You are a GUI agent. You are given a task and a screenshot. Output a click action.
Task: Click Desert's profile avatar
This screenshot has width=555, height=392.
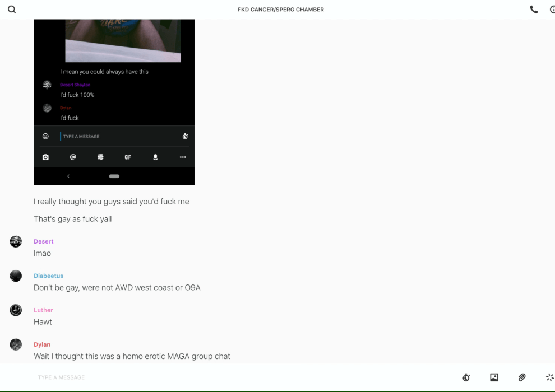coord(16,241)
